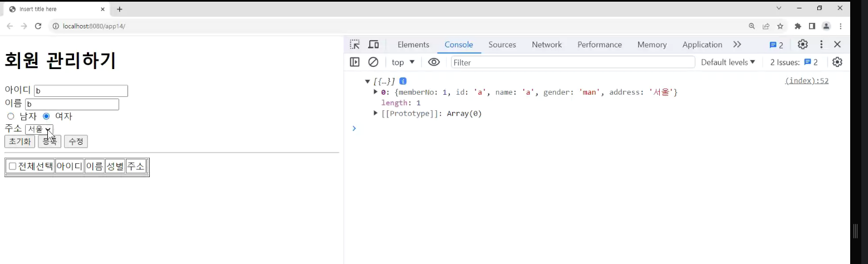Switch to the Sources tab
This screenshot has height=264, width=868.
(x=502, y=45)
